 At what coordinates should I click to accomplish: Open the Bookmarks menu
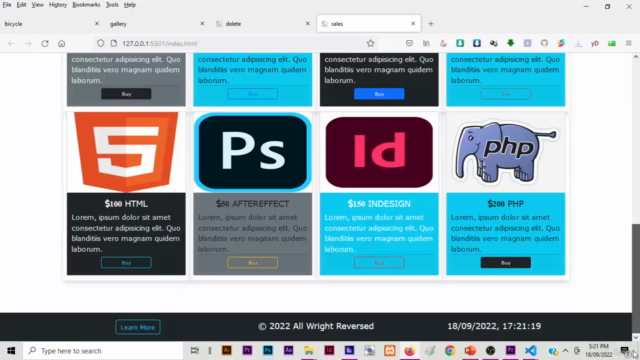86,5
